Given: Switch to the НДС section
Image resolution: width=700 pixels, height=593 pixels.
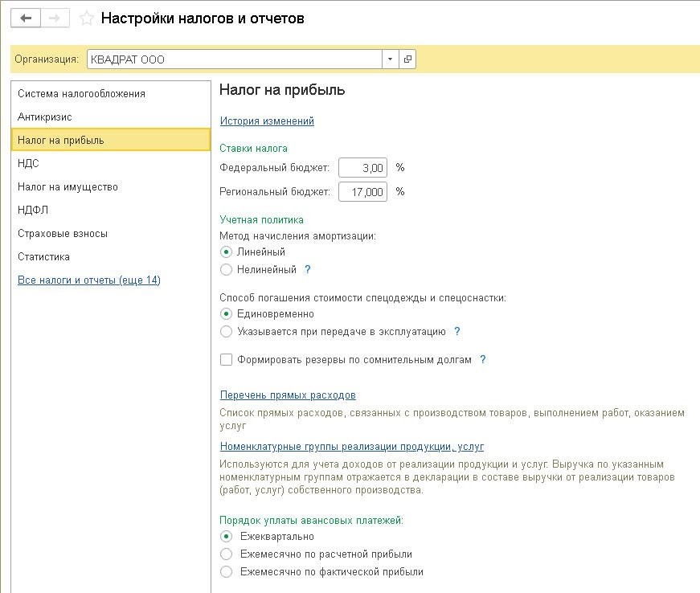Looking at the screenshot, I should click(29, 163).
